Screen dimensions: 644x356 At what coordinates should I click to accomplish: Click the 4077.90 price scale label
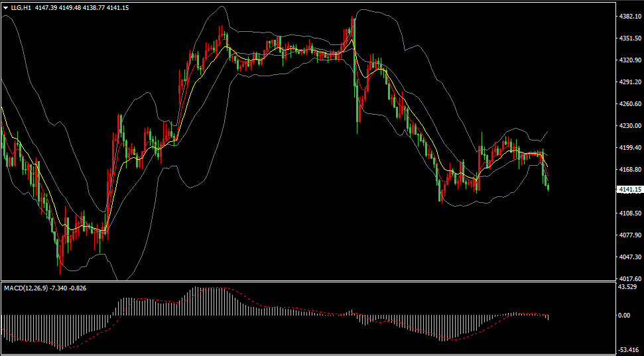(x=629, y=235)
